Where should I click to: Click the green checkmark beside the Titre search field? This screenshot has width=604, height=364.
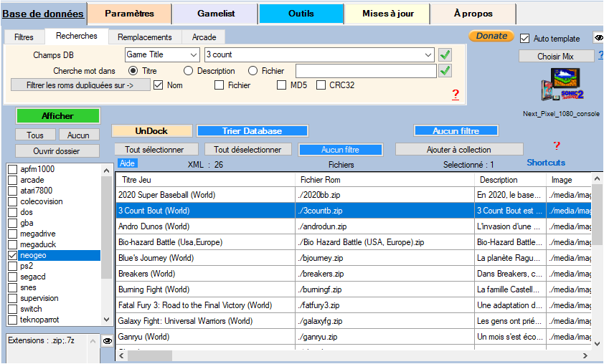coord(445,70)
